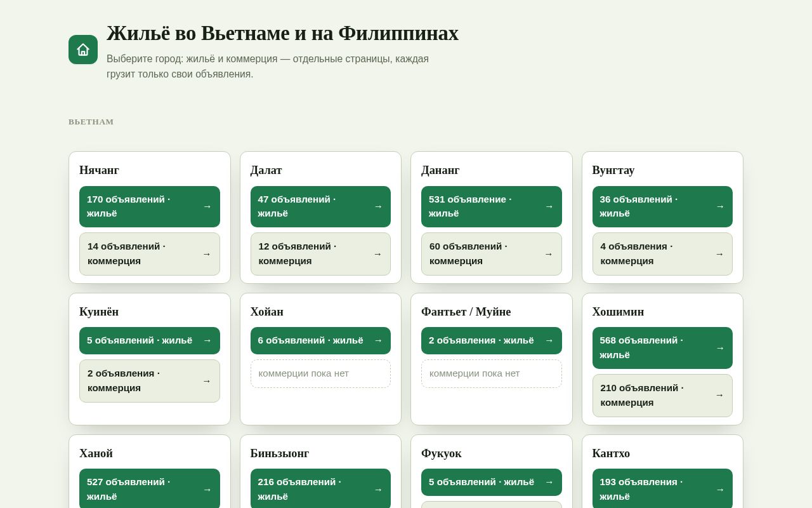Click the Фантьет / Муйне city heading
The width and height of the screenshot is (812, 508).
pyautogui.click(x=466, y=312)
